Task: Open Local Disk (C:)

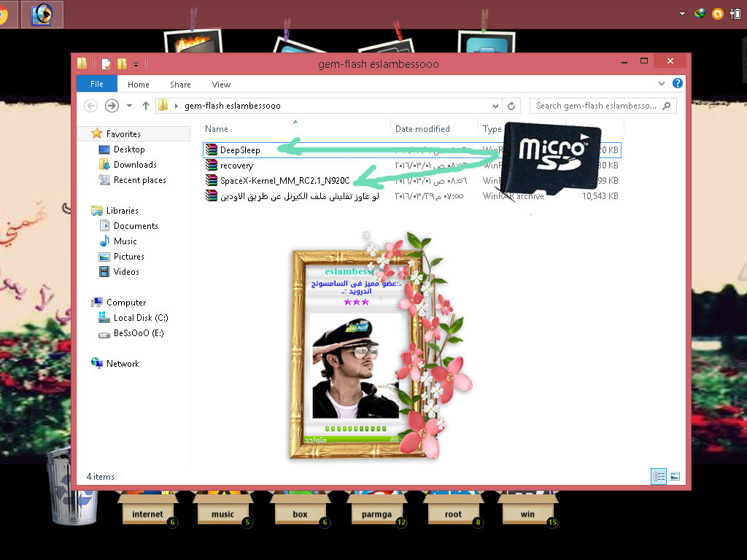Action: (141, 318)
